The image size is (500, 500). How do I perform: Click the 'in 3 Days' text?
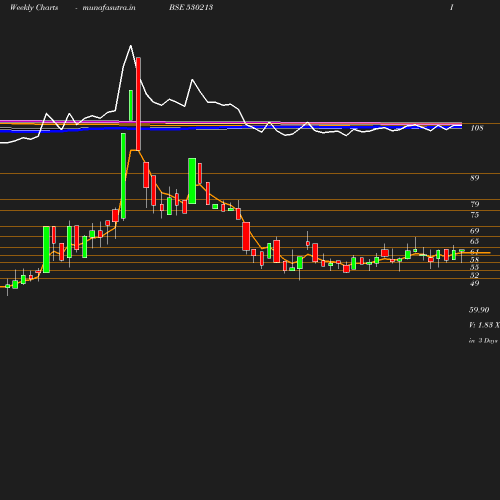tap(483, 341)
